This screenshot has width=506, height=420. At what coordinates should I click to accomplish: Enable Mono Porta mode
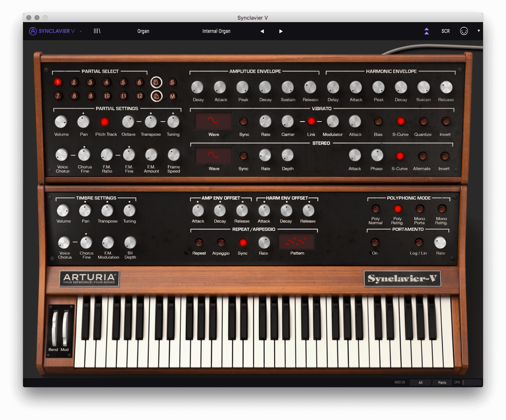tap(419, 209)
